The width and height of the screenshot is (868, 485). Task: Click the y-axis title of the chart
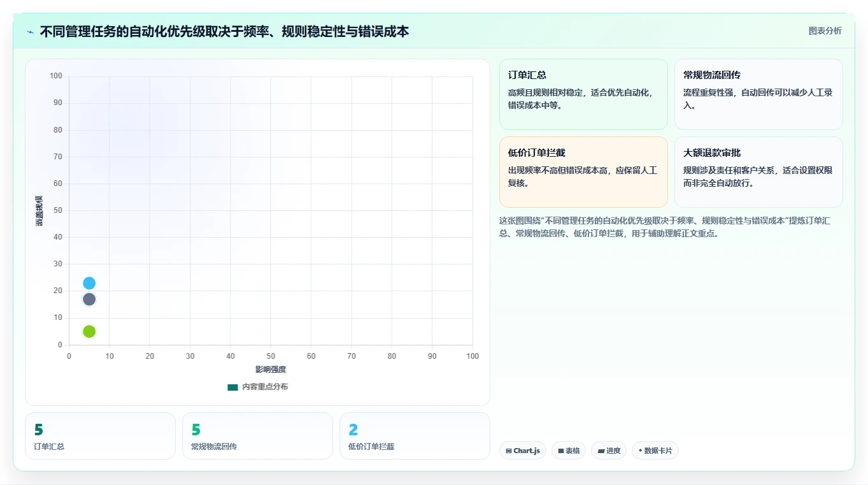pos(39,211)
